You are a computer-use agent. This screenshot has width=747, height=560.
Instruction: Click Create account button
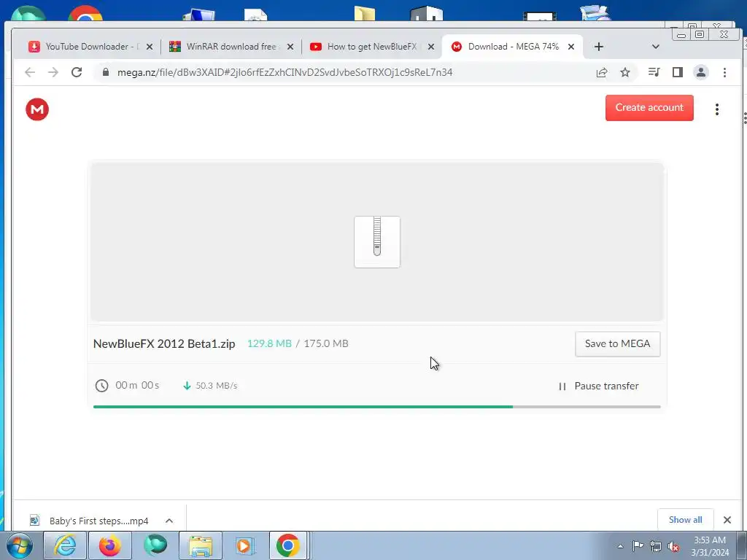[x=649, y=108]
